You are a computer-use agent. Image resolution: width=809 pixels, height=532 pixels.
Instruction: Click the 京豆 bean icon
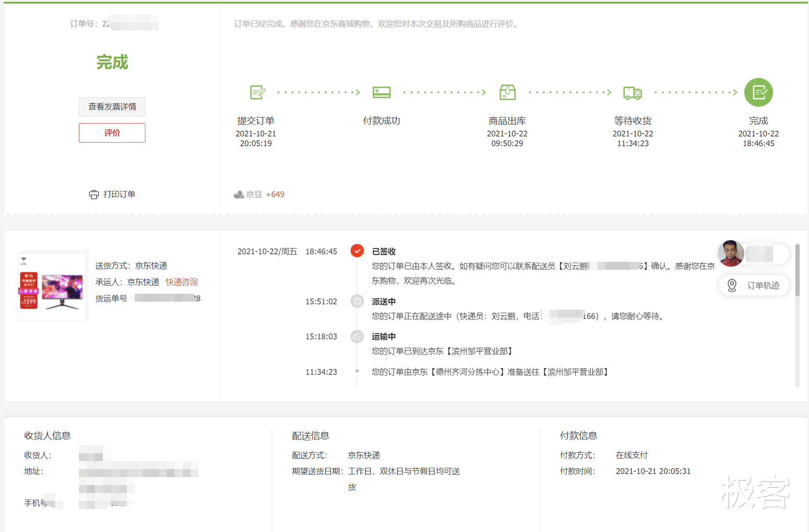239,194
